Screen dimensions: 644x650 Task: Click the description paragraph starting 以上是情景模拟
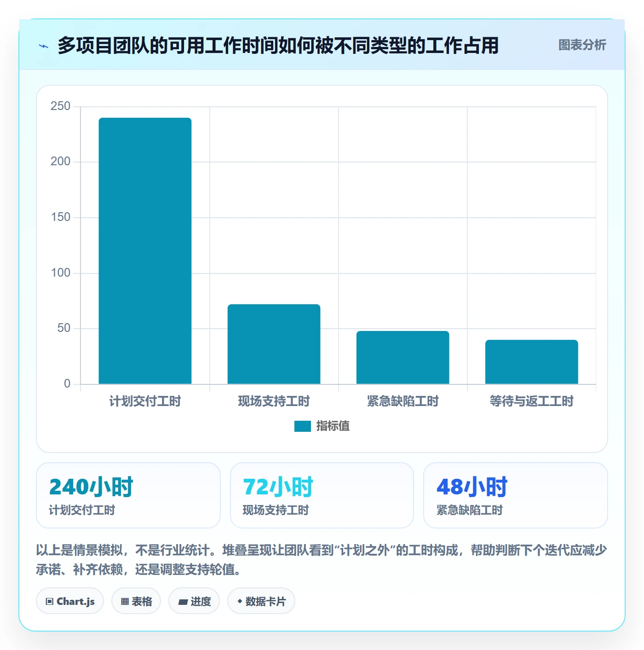322,560
